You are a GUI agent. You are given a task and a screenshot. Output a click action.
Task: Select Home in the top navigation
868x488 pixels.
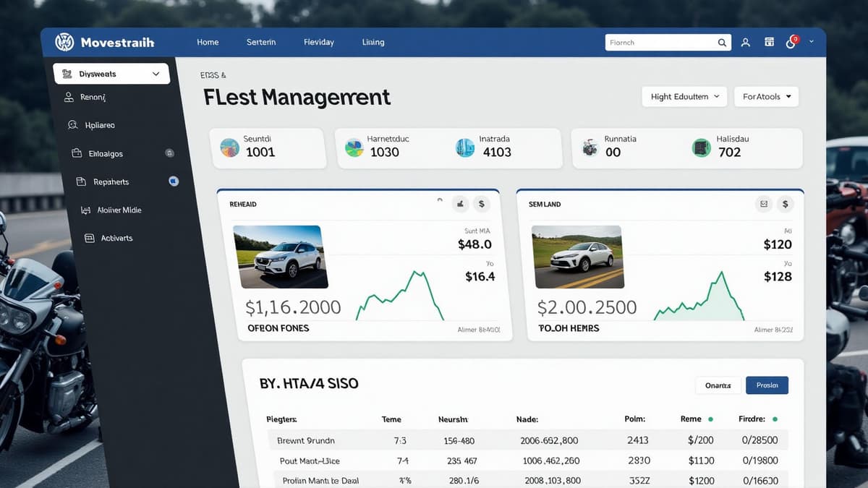208,42
